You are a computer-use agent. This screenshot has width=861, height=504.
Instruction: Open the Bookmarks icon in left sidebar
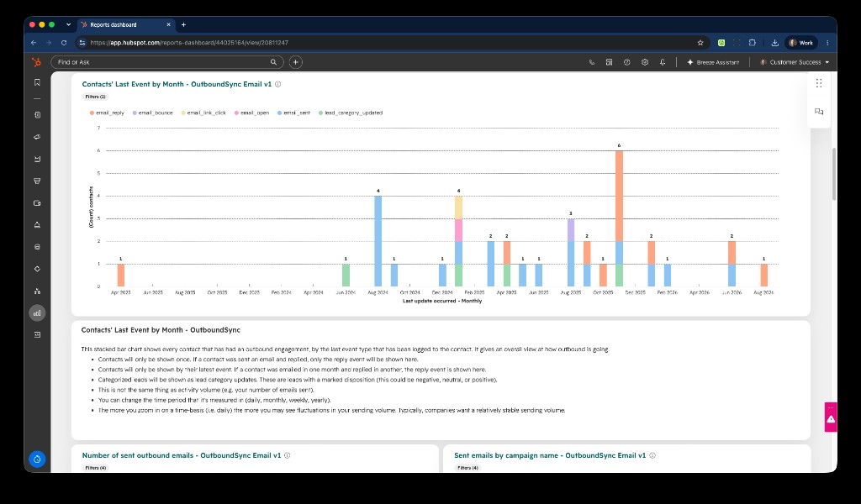coord(37,82)
